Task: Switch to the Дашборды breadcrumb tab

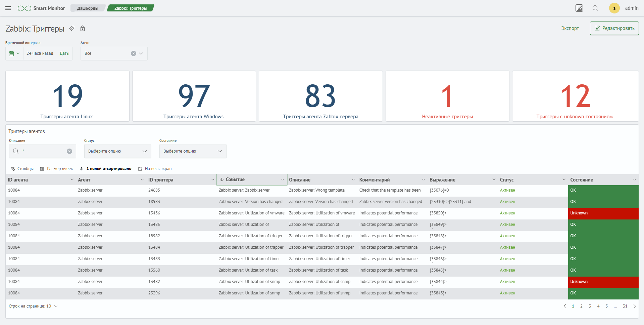Action: click(88, 8)
